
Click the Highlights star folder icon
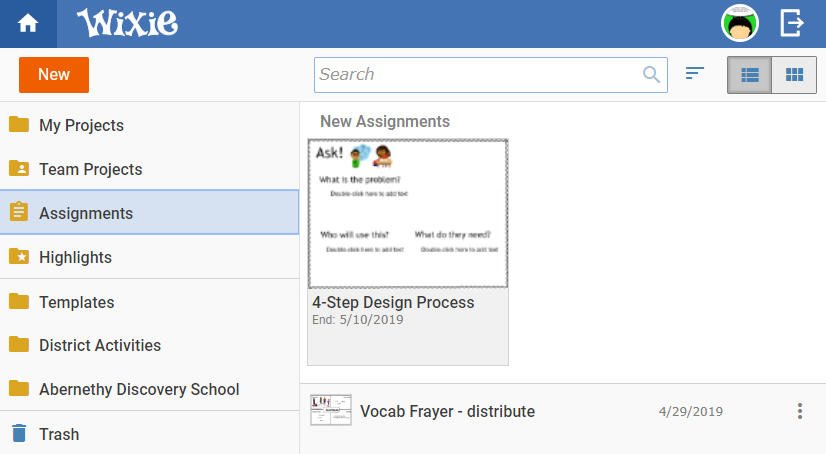tap(19, 256)
